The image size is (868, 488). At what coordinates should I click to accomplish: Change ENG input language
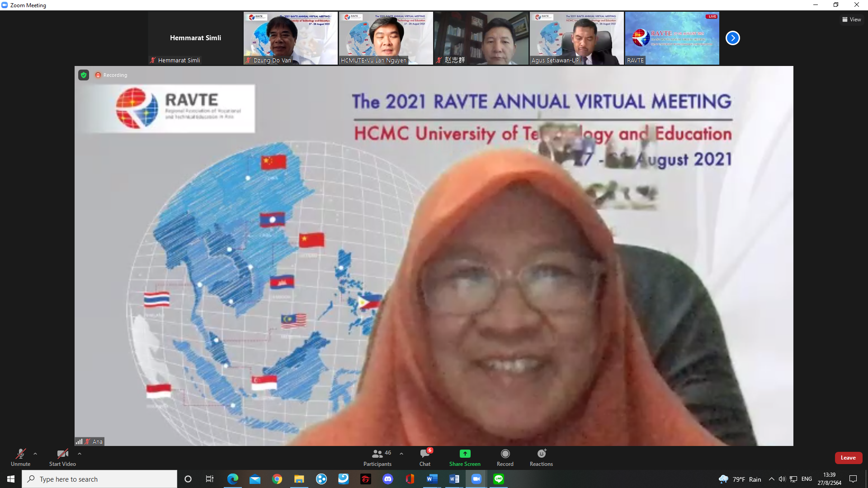[807, 479]
